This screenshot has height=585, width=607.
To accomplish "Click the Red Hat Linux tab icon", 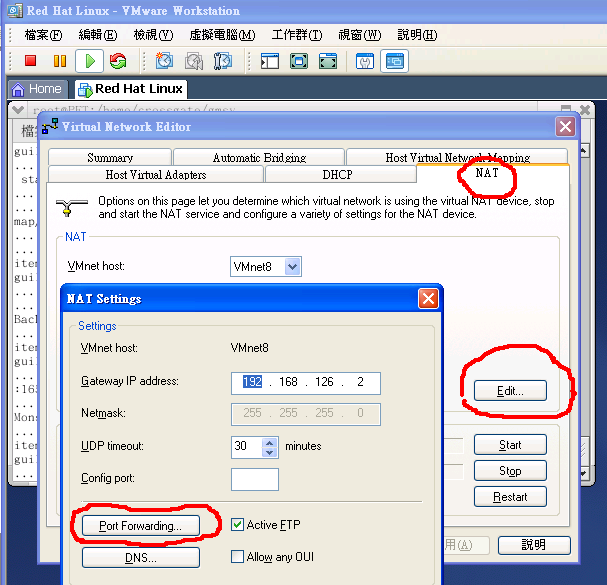I will coord(85,90).
